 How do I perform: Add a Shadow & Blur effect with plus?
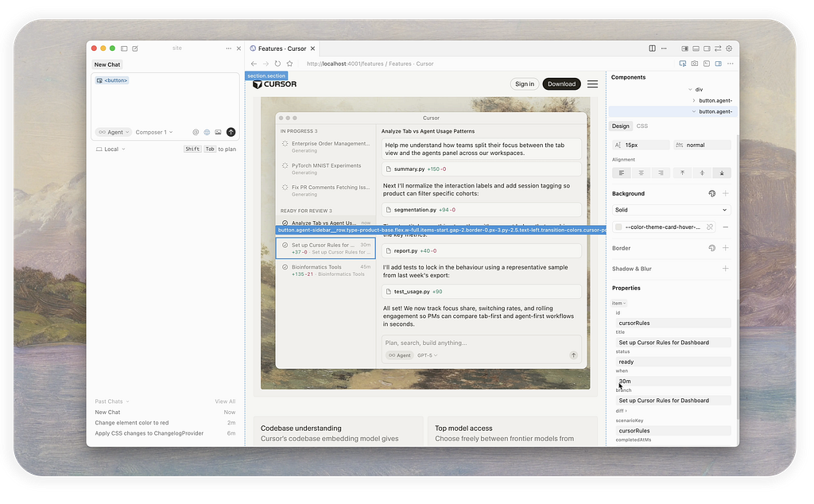726,269
